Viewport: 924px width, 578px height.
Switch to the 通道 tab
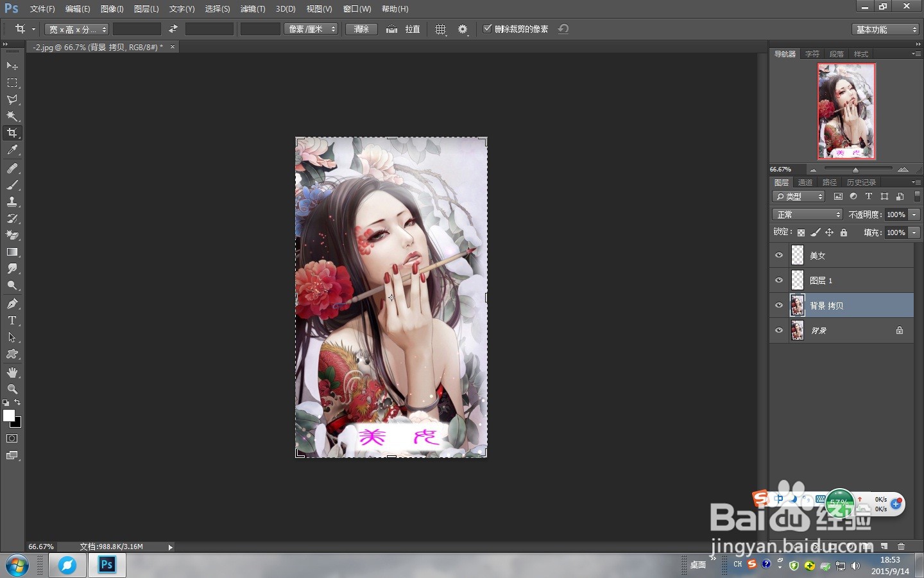tap(805, 182)
